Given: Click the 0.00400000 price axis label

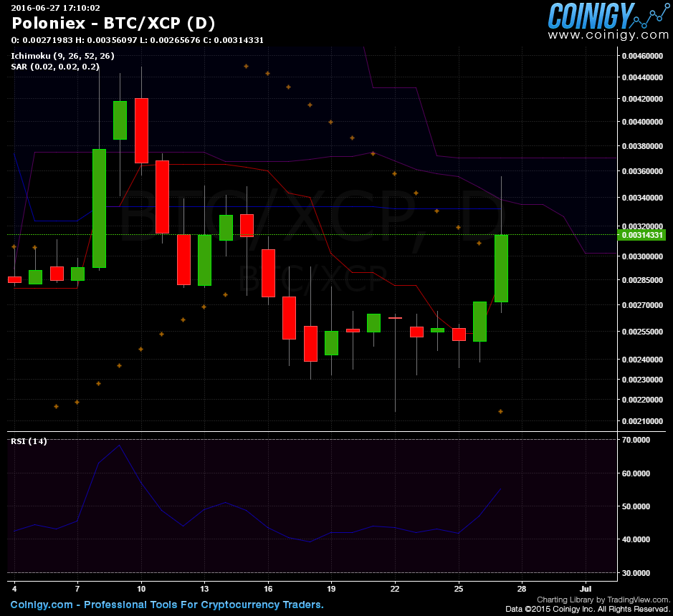Looking at the screenshot, I should (x=642, y=122).
